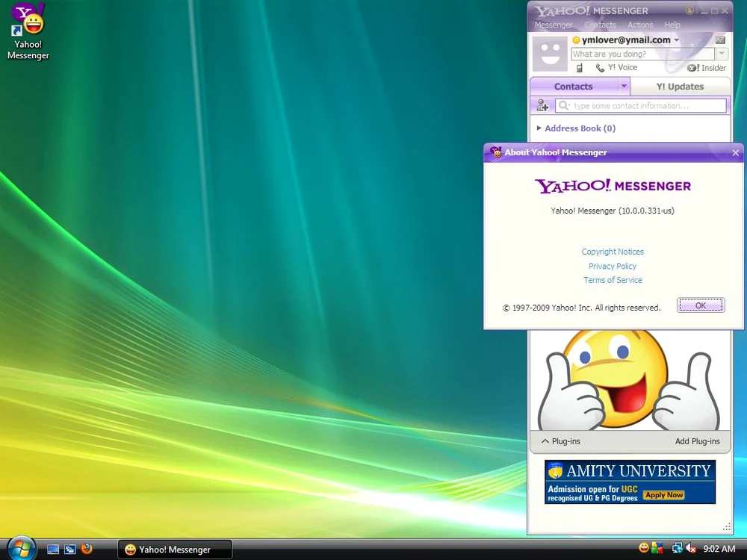Open the Privacy Policy link
Image resolution: width=747 pixels, height=560 pixels.
[x=613, y=267]
